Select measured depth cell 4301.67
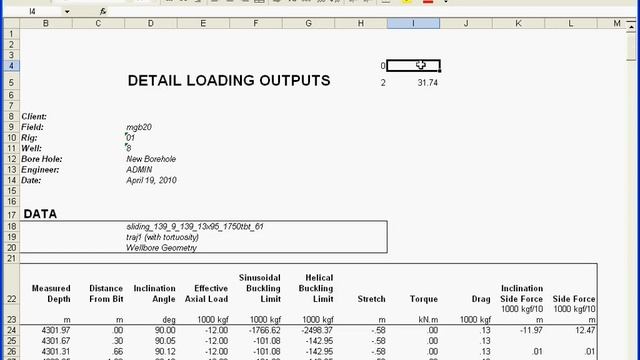This screenshot has height=360, width=640. tap(56, 341)
